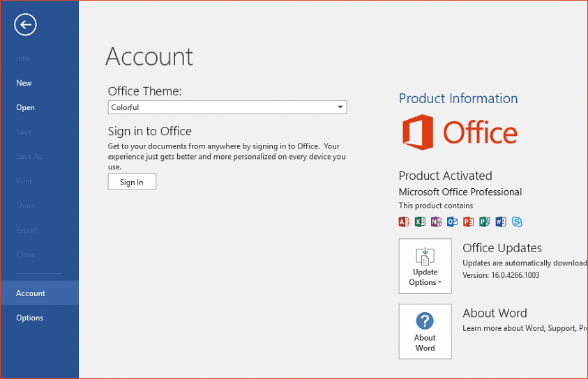Click the large Office logo

pos(460,132)
